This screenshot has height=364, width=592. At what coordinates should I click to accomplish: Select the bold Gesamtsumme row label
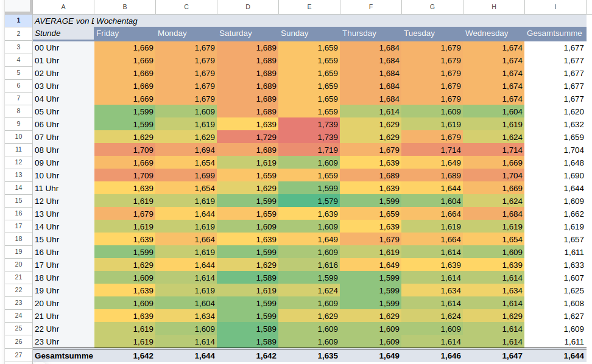(63, 355)
